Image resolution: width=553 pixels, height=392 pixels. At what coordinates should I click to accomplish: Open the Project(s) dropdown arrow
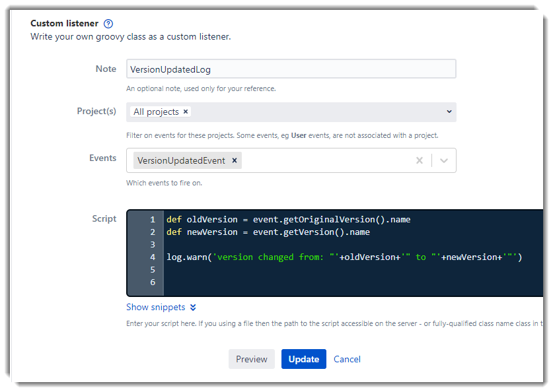coord(449,112)
